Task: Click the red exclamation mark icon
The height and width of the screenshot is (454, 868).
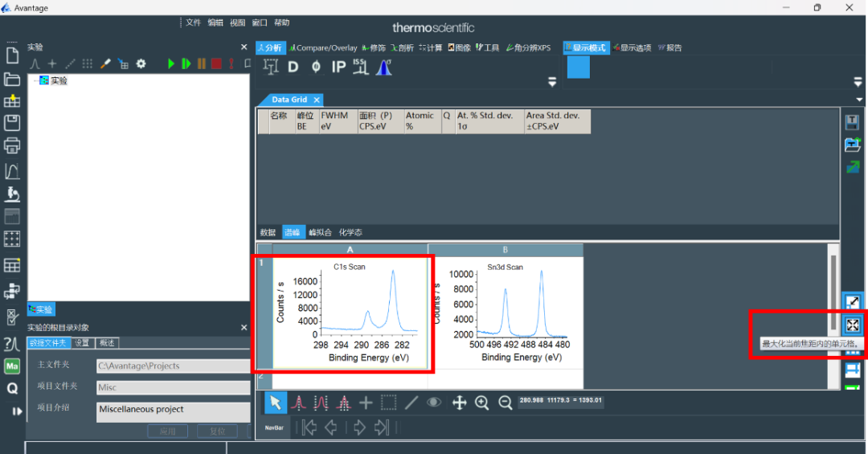Action: (x=231, y=63)
